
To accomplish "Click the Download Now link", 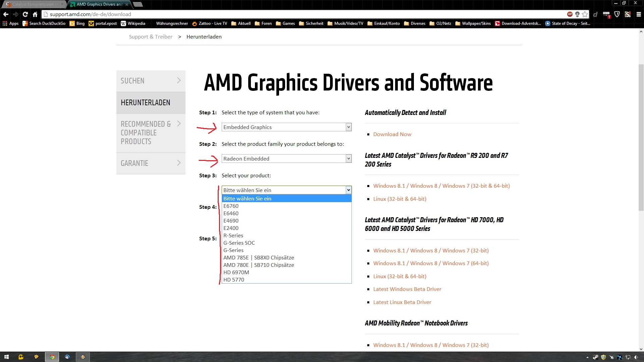I will 392,134.
